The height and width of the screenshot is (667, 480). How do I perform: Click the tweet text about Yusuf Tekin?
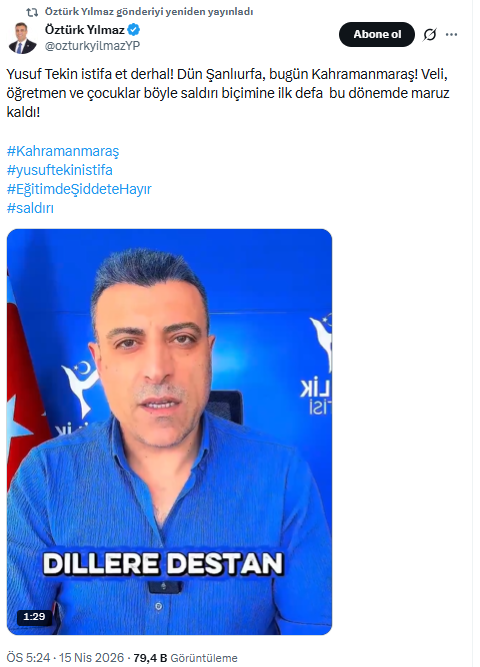pyautogui.click(x=228, y=93)
